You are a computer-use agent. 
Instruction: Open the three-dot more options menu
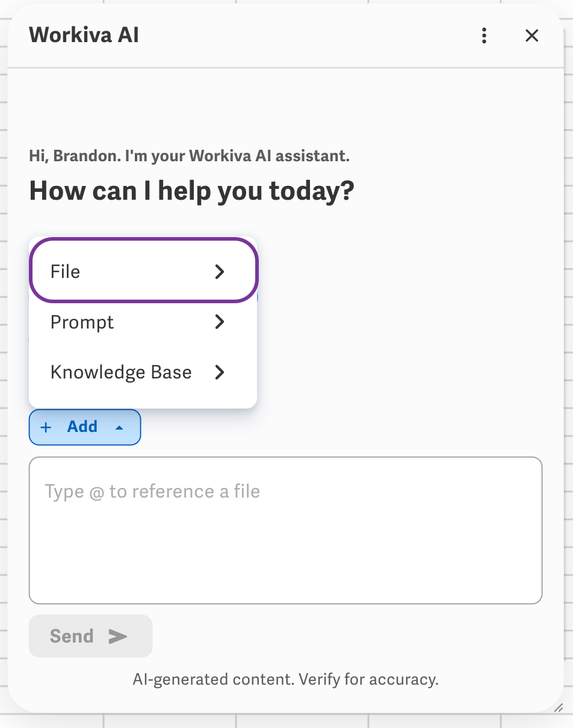tap(484, 35)
